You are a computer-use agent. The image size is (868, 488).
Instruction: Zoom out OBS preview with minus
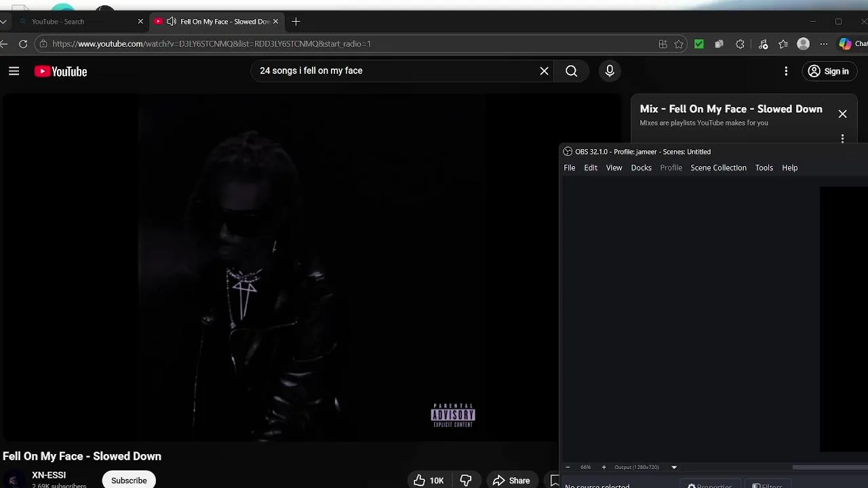[568, 467]
